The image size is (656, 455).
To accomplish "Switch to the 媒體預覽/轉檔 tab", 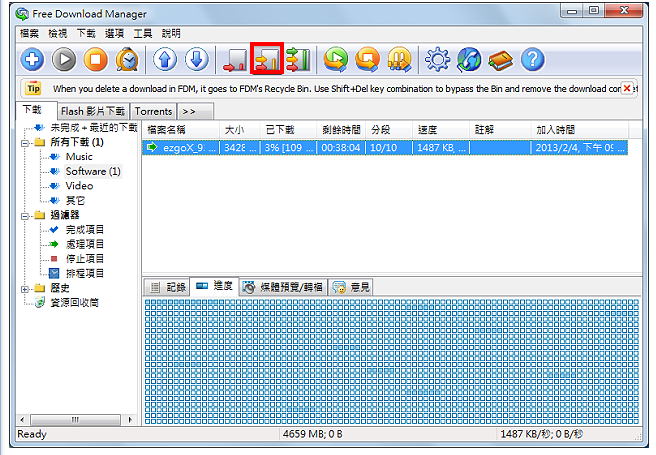I will tap(283, 287).
